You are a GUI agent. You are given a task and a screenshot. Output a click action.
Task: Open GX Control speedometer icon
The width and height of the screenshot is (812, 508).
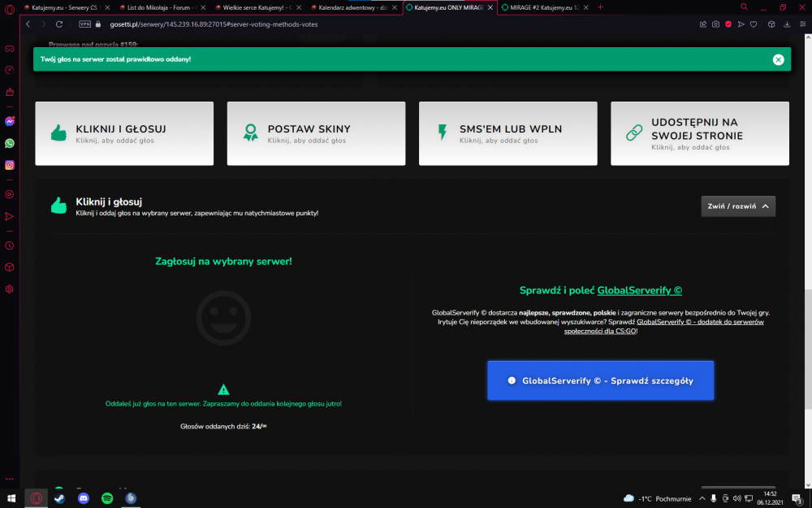click(9, 70)
